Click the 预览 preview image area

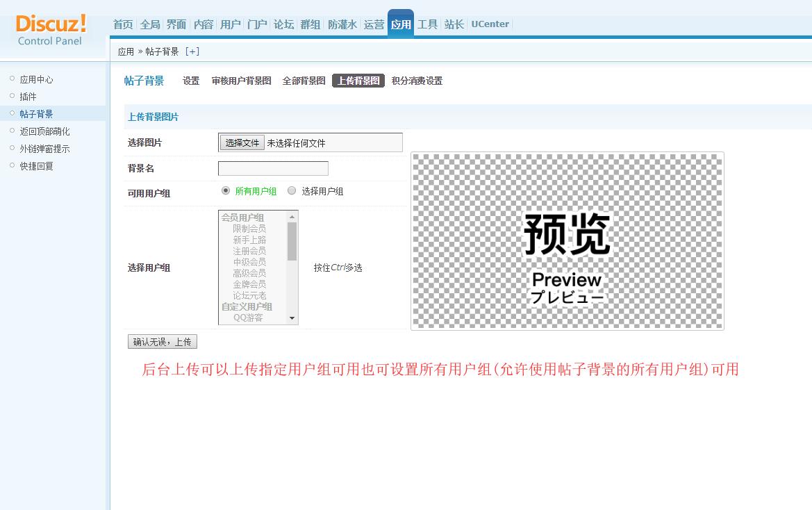(x=567, y=241)
